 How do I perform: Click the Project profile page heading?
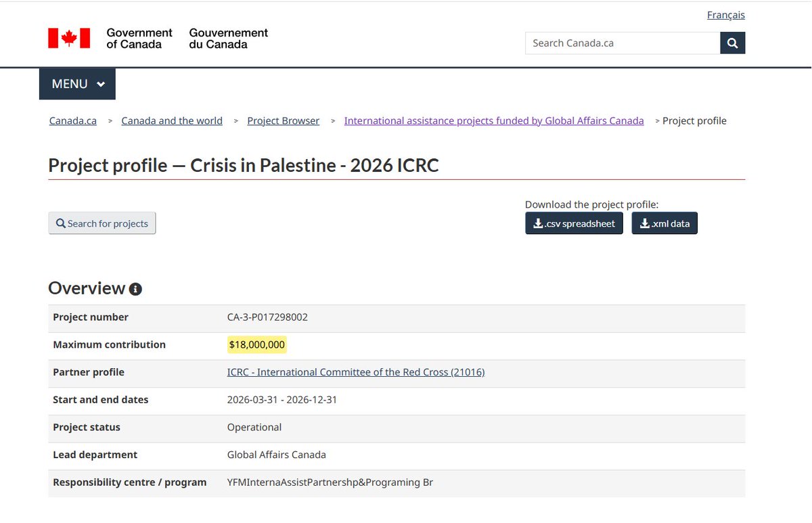click(244, 165)
